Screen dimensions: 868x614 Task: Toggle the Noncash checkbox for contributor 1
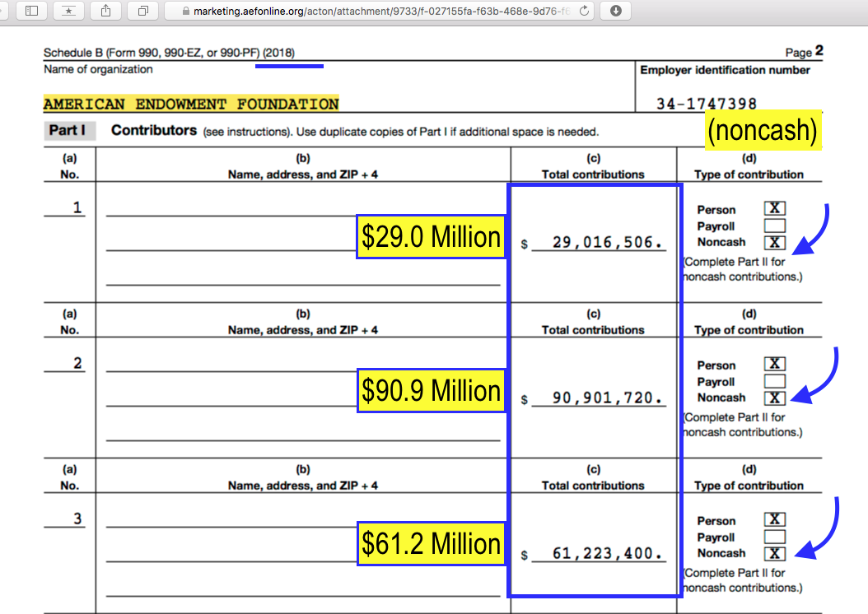coord(775,242)
